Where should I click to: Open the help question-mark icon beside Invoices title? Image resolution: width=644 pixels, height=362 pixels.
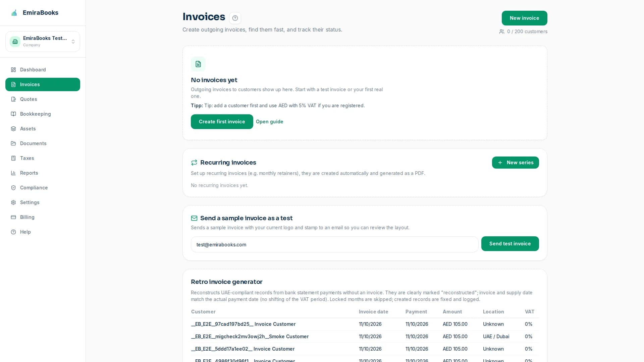click(235, 18)
